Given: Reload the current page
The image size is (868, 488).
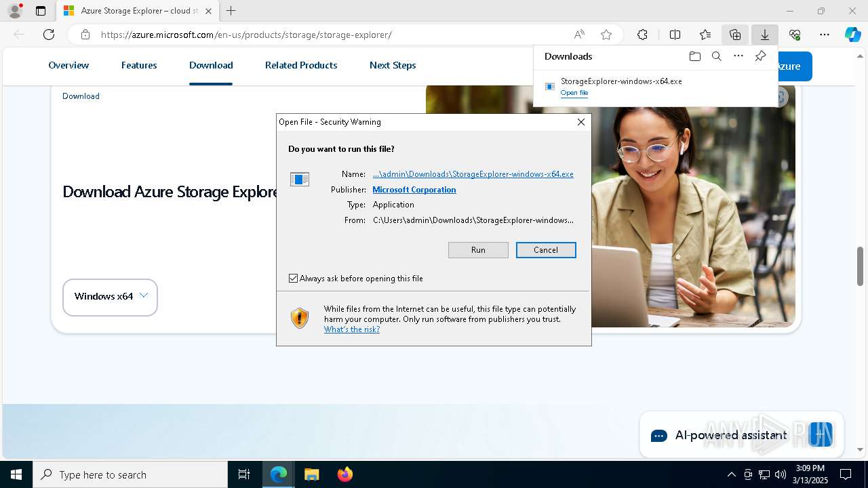Looking at the screenshot, I should [49, 35].
